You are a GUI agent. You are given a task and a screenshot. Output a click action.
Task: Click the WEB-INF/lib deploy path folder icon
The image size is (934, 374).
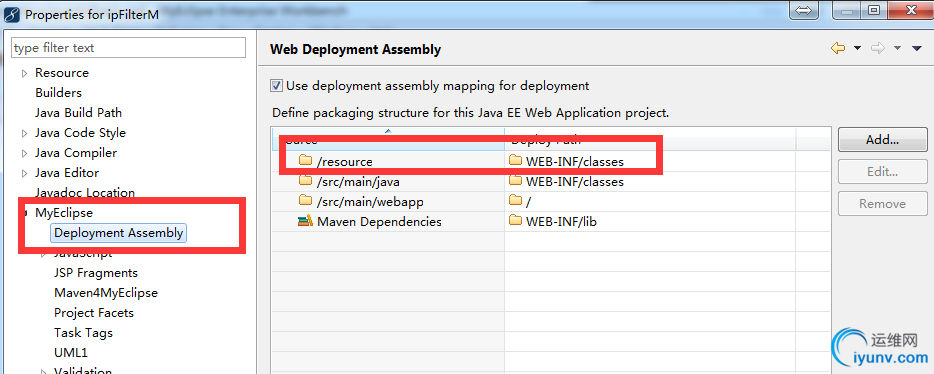[515, 222]
